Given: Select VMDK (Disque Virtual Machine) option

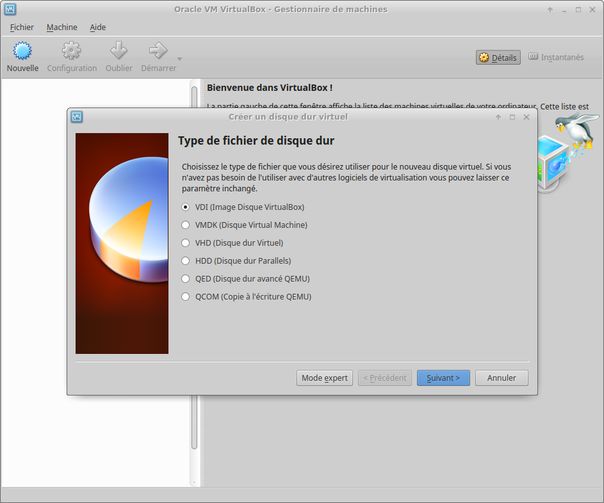Looking at the screenshot, I should coord(244,225).
